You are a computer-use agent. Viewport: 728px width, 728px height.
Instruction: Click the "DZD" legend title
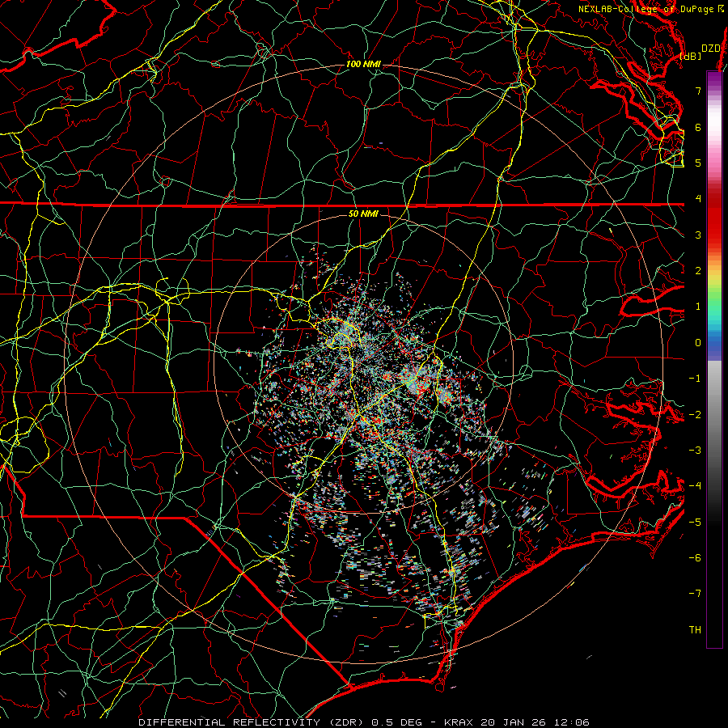pyautogui.click(x=711, y=49)
